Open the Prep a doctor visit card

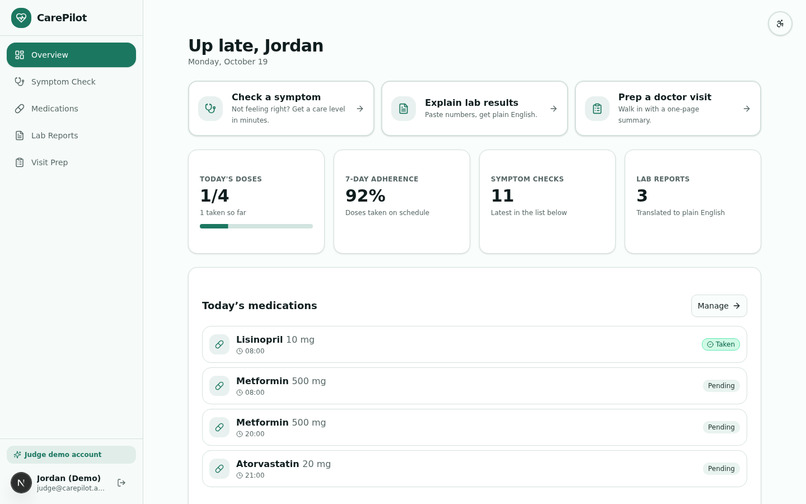pyautogui.click(x=668, y=109)
